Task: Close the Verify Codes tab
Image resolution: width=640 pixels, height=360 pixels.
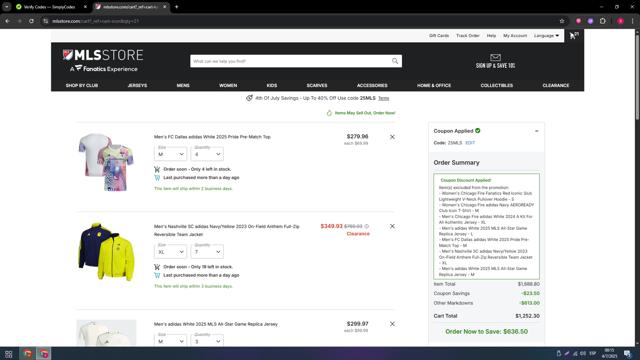Action: click(85, 7)
